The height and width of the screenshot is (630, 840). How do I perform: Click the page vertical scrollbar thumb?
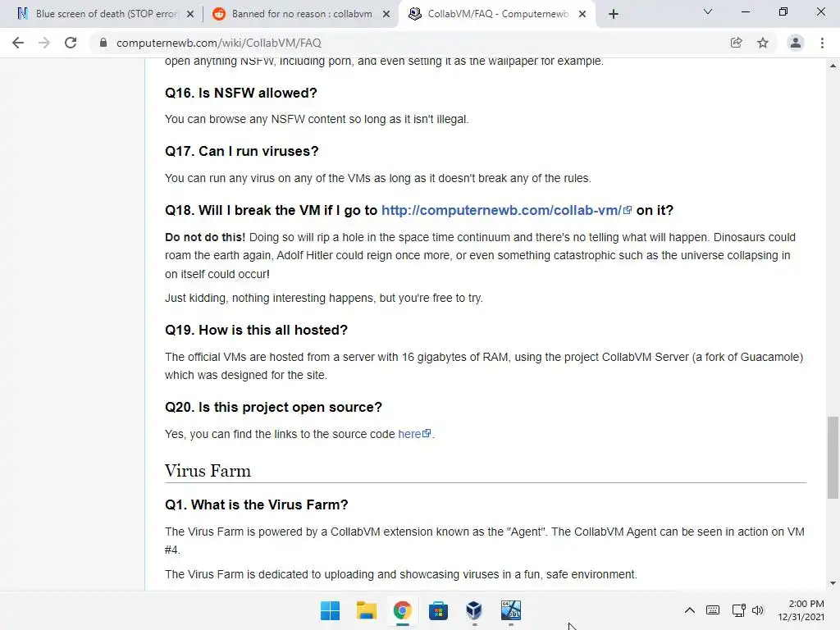point(833,458)
